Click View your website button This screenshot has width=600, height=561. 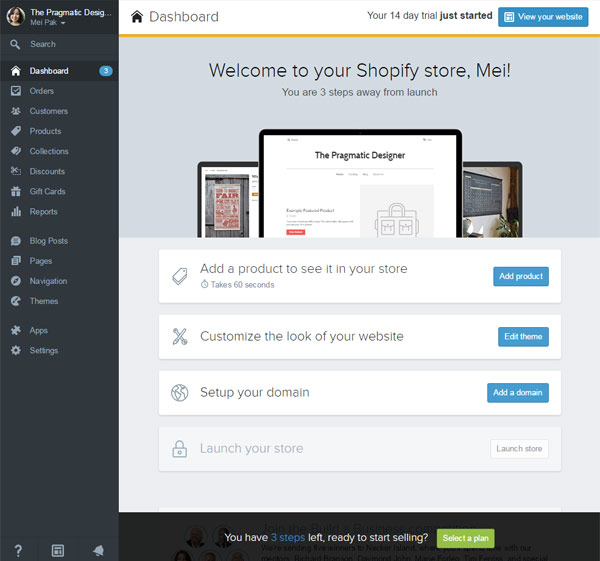[x=543, y=17]
